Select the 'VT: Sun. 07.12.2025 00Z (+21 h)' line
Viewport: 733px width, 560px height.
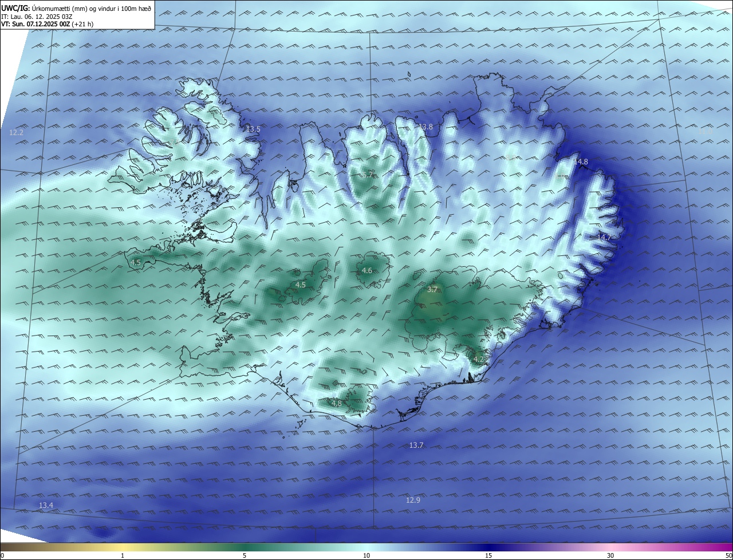[x=47, y=25]
